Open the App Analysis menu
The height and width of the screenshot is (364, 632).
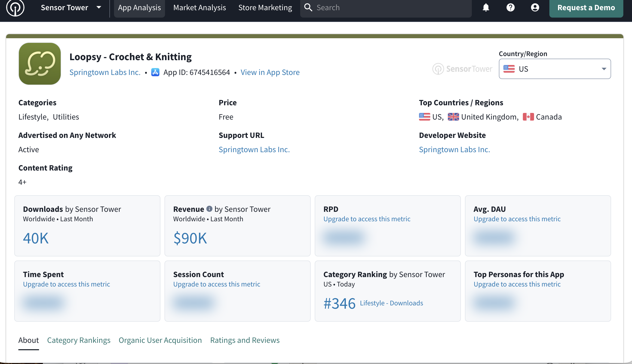139,8
